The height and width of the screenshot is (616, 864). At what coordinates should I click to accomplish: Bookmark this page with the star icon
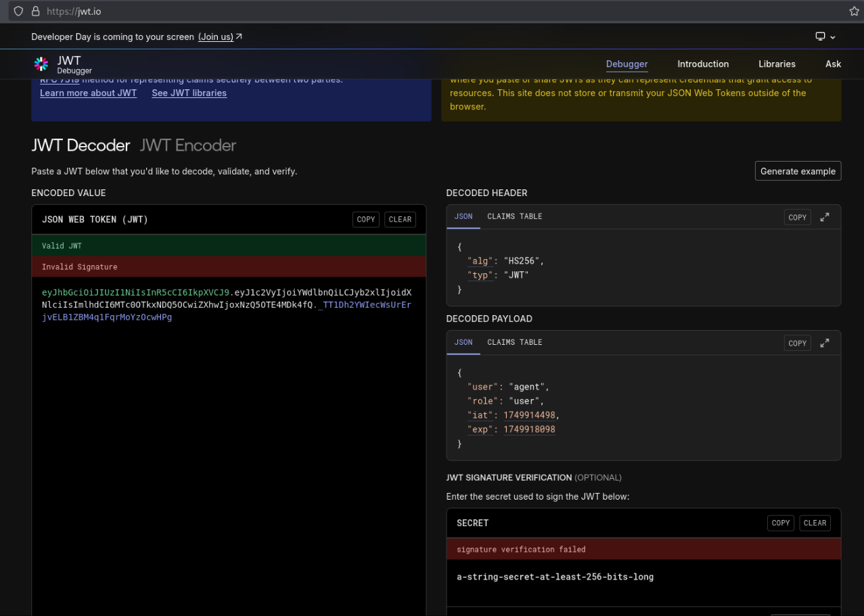854,11
